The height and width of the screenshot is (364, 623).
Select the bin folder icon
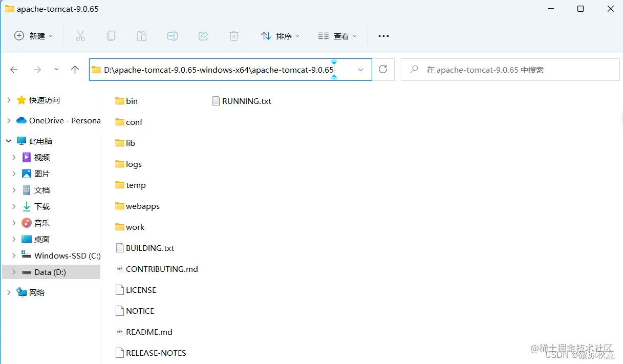coord(120,101)
